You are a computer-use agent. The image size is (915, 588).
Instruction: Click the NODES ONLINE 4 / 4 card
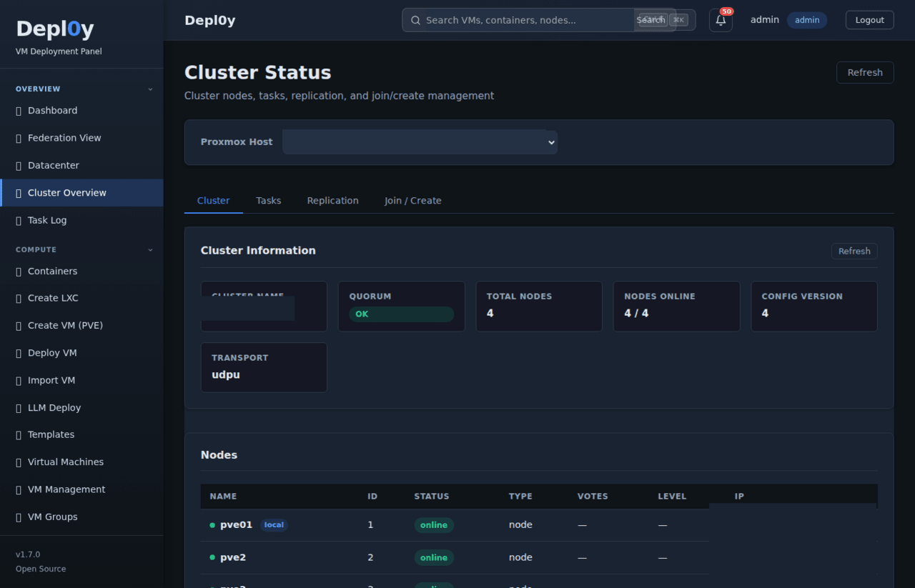(676, 306)
